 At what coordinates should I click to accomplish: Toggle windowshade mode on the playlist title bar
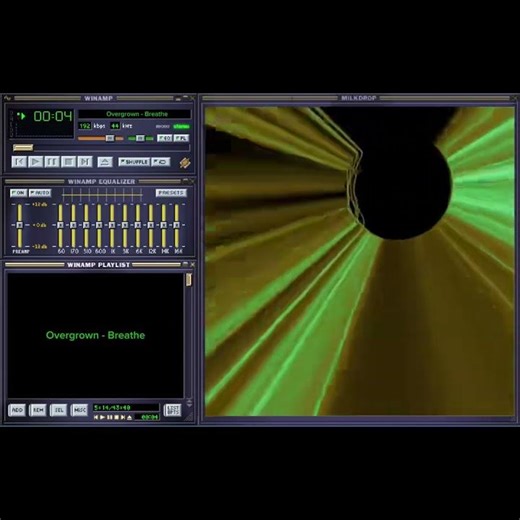click(185, 264)
